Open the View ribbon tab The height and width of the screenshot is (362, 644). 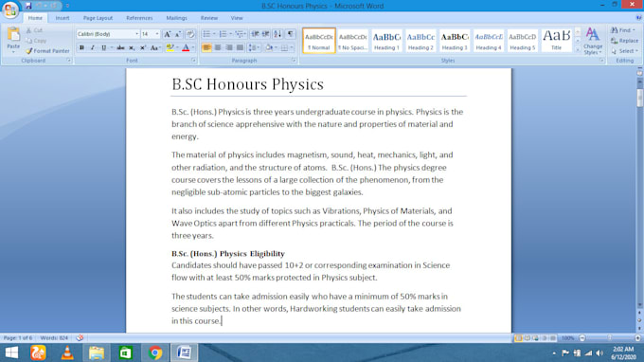coord(237,18)
